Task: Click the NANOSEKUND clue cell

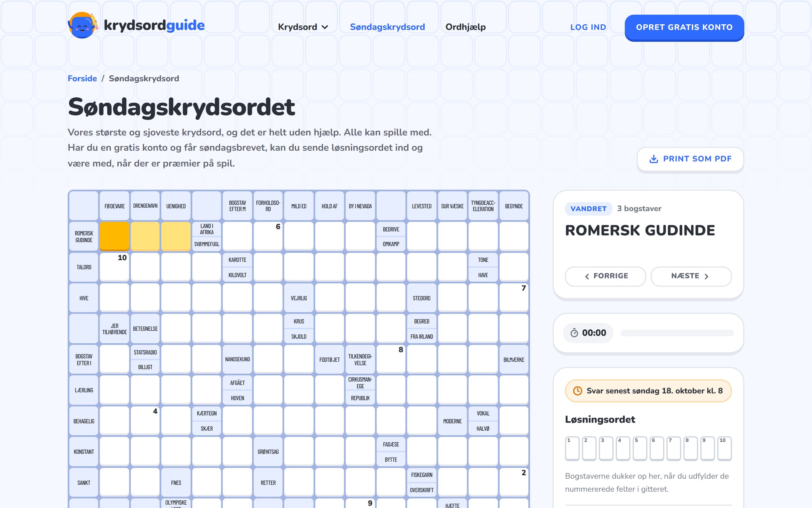Action: 238,360
